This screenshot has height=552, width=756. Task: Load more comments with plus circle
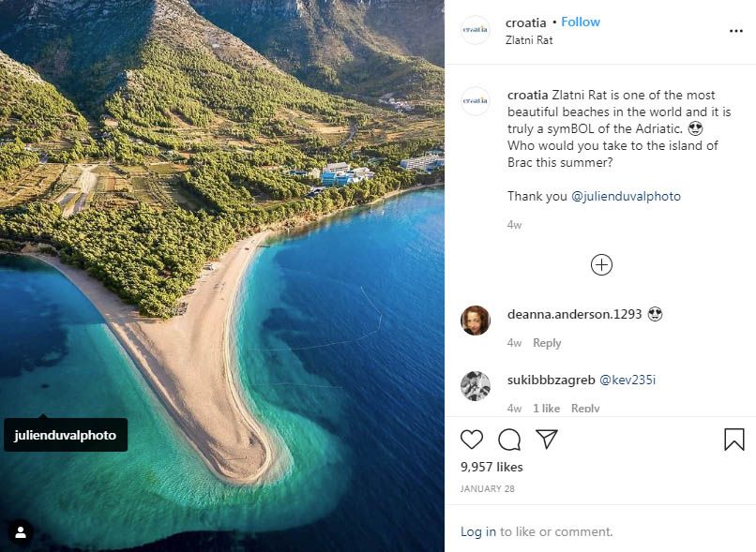pos(601,264)
